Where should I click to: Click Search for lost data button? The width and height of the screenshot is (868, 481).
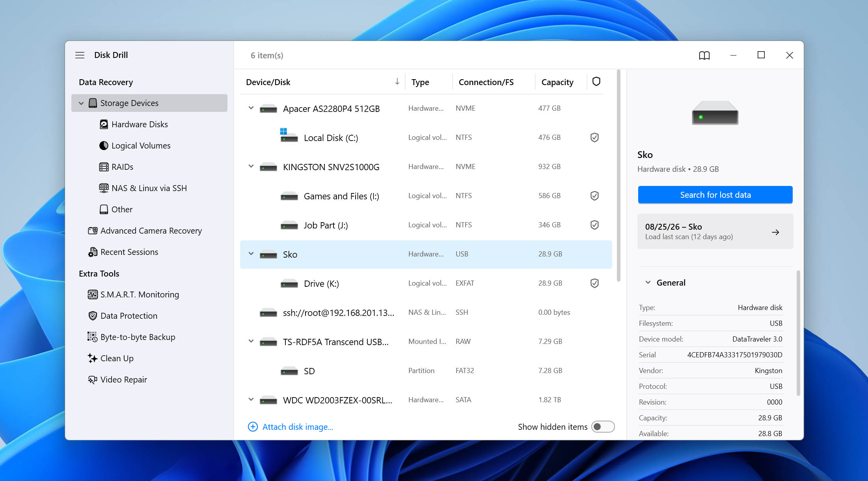coord(715,195)
